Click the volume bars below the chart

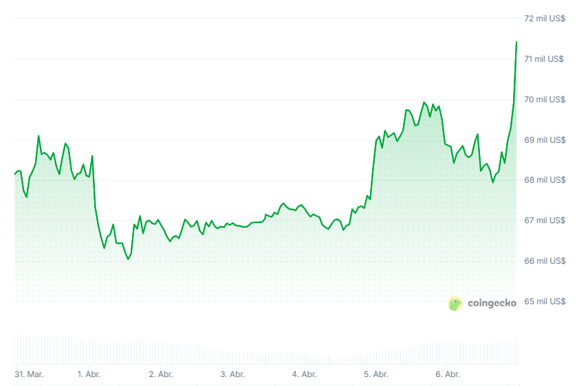(265, 350)
